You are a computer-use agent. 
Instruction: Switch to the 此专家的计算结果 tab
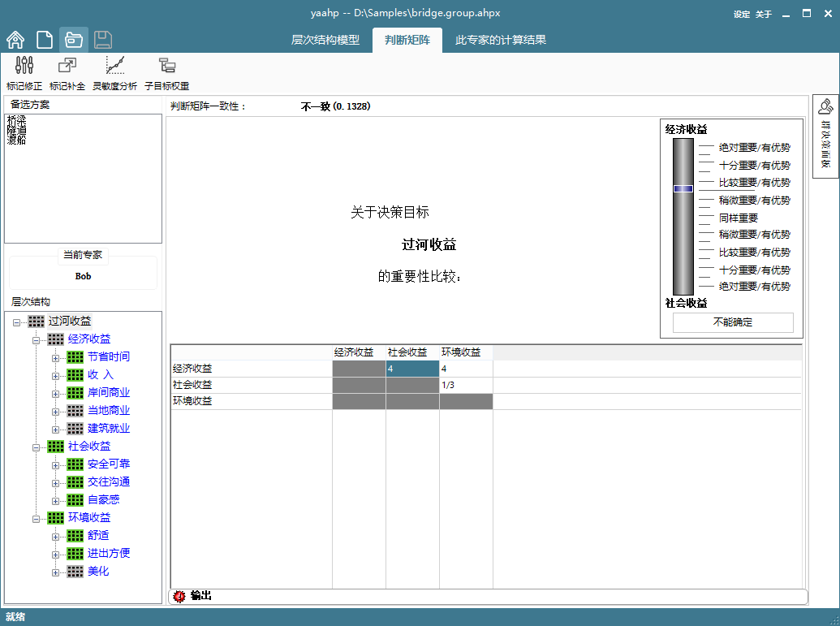(501, 41)
